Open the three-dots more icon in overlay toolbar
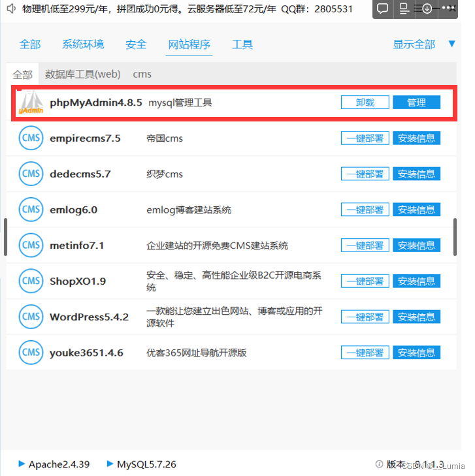Viewport: 475px width, 476px height. (x=448, y=8)
